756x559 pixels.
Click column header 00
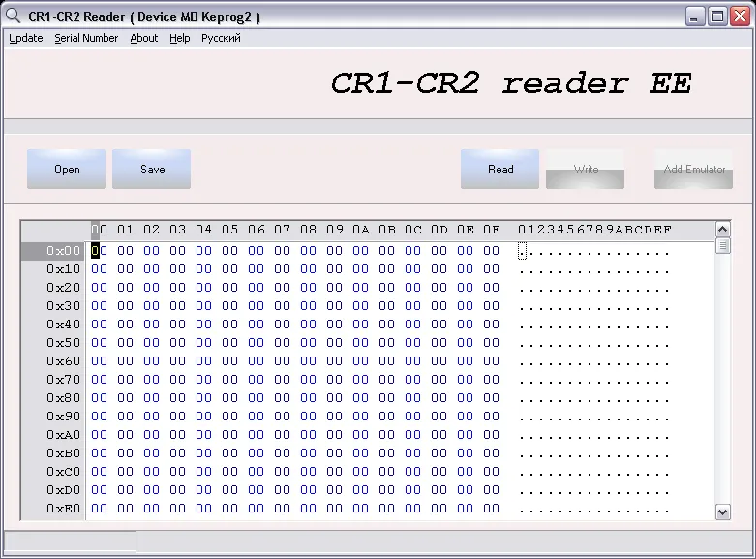(x=100, y=230)
